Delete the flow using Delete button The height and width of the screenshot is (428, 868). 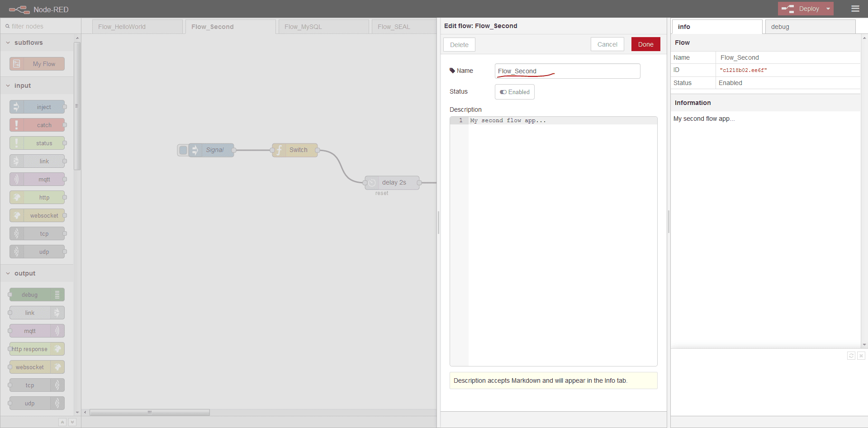(x=459, y=45)
